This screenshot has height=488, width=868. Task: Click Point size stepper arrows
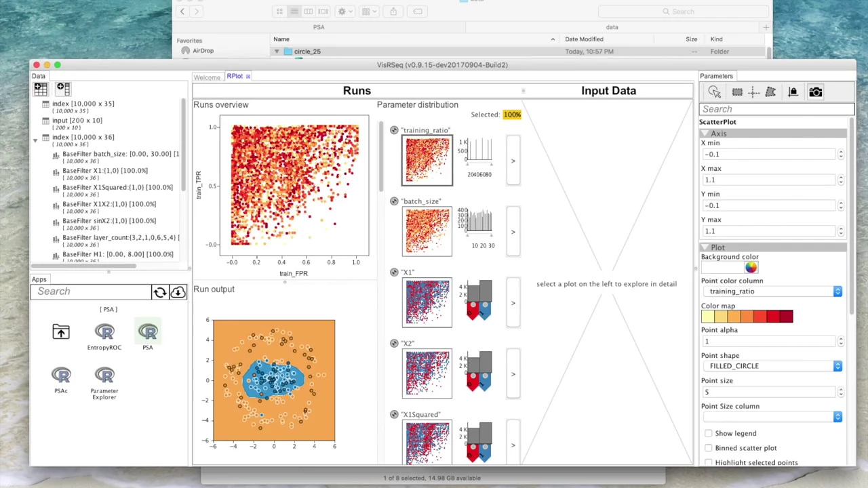pos(841,392)
